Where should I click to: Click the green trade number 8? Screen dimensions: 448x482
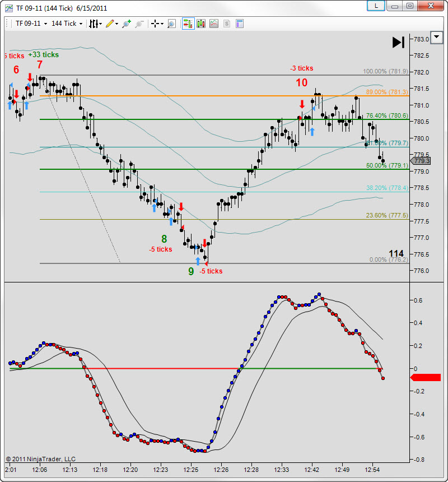[x=164, y=239]
